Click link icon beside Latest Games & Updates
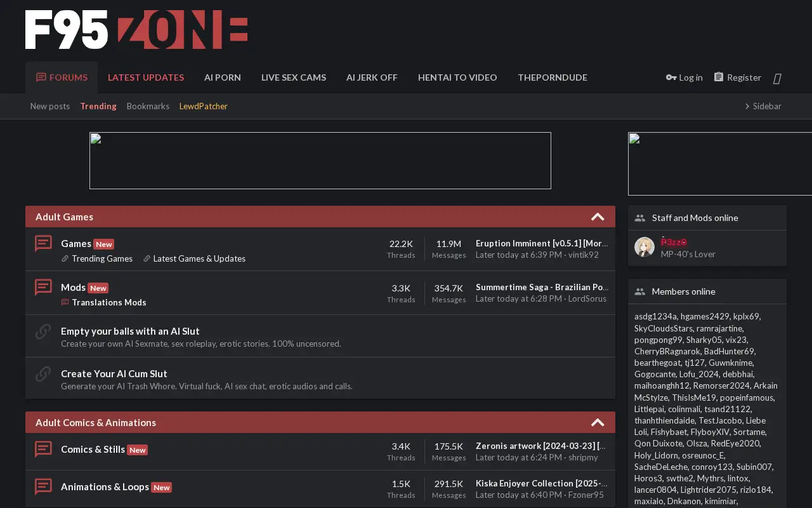This screenshot has width=812, height=508. (x=147, y=258)
